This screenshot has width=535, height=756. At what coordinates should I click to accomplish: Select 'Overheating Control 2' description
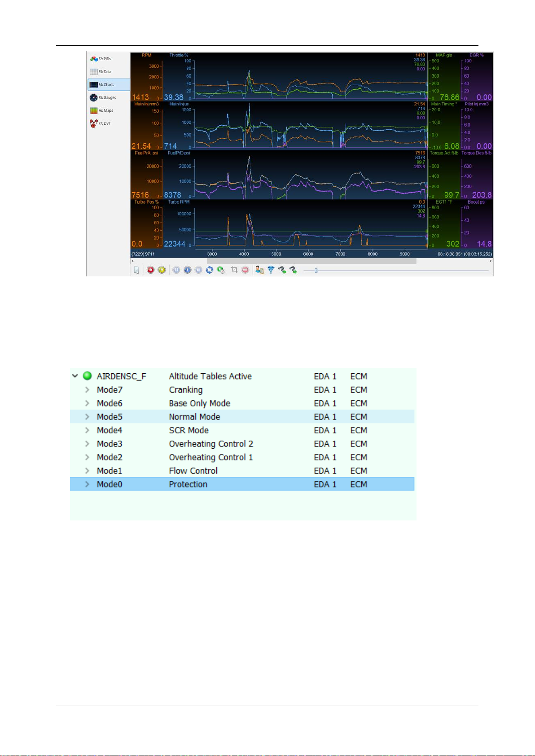click(211, 444)
